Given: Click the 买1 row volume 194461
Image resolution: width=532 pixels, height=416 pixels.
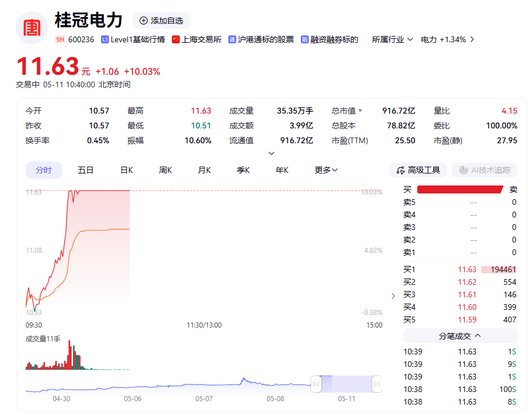Looking at the screenshot, I should (503, 269).
